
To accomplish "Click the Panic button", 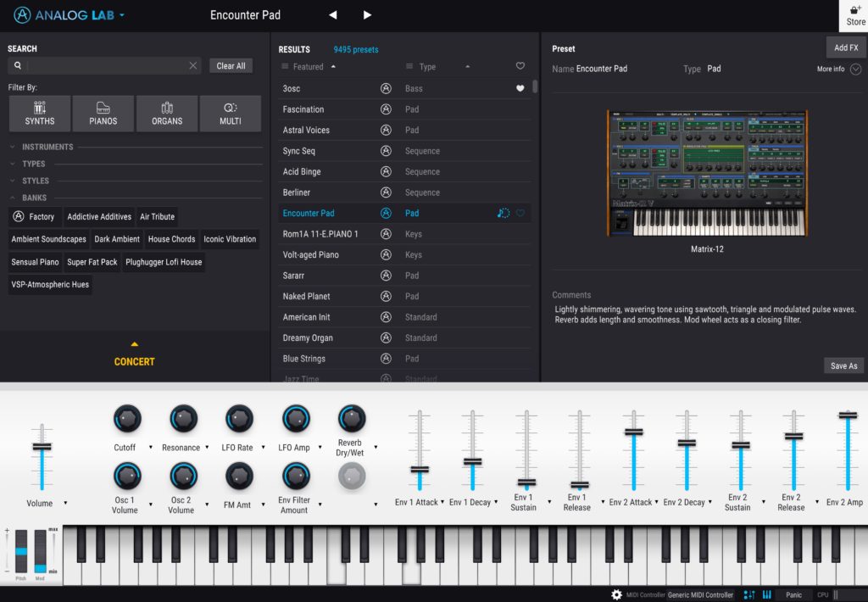I will pos(793,595).
